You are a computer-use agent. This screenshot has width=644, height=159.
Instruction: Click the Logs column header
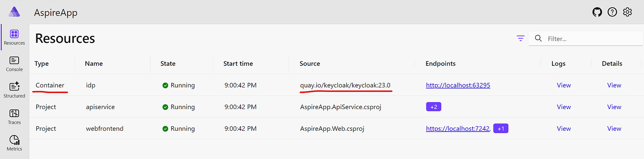558,64
